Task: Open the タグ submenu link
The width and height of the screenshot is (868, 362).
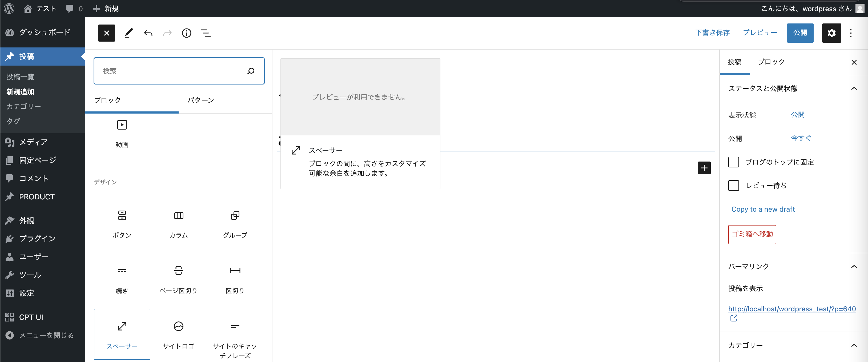Action: pyautogui.click(x=14, y=121)
